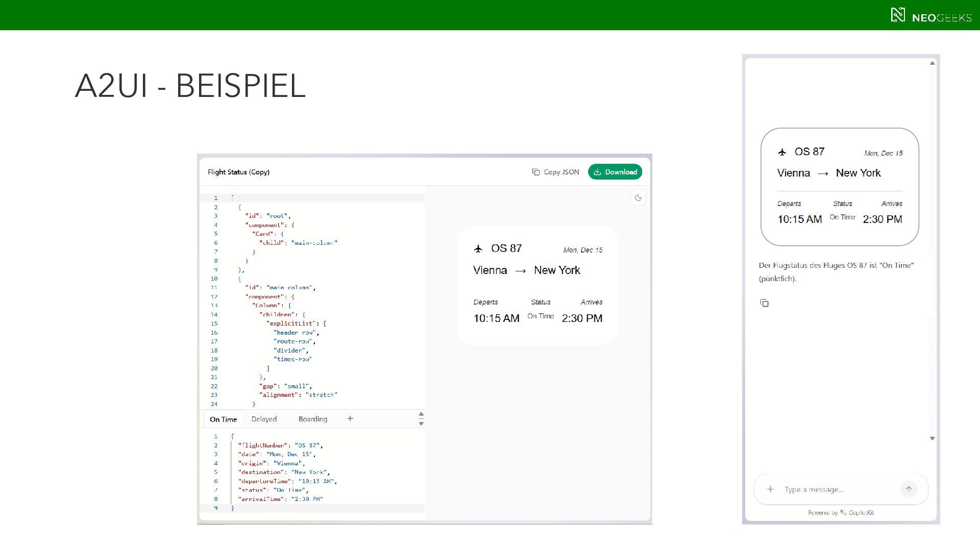Click the chat scrollbar down arrow
Image resolution: width=980 pixels, height=551 pixels.
932,438
